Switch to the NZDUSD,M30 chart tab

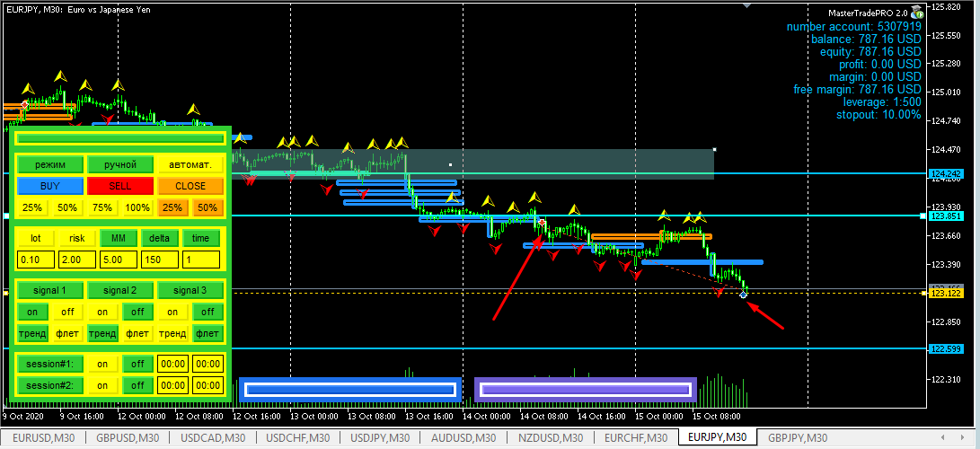tap(551, 437)
